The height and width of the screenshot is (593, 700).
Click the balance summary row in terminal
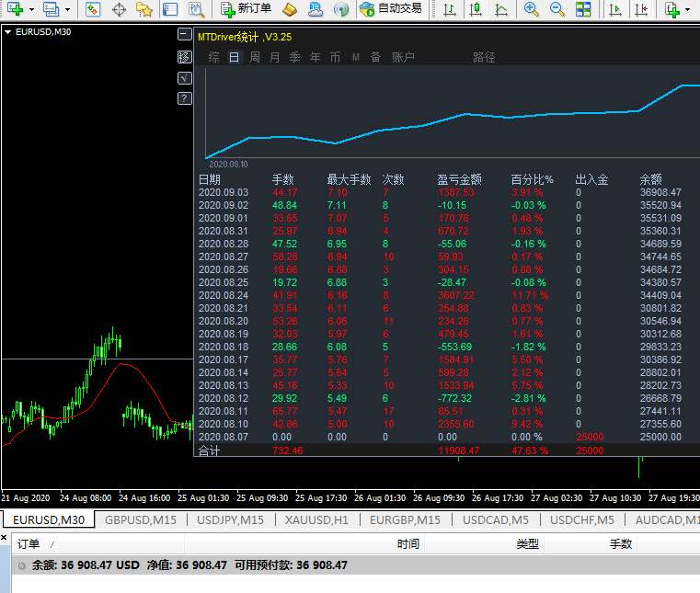(355, 564)
